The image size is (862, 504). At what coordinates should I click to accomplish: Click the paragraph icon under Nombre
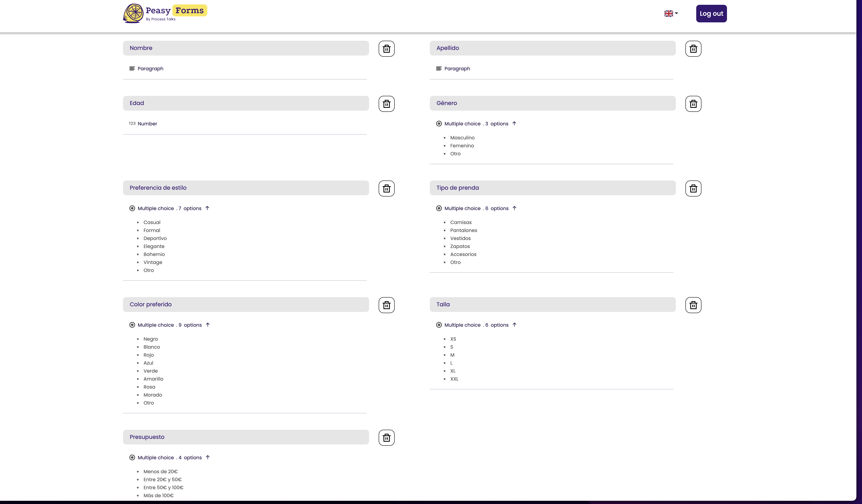pos(132,68)
